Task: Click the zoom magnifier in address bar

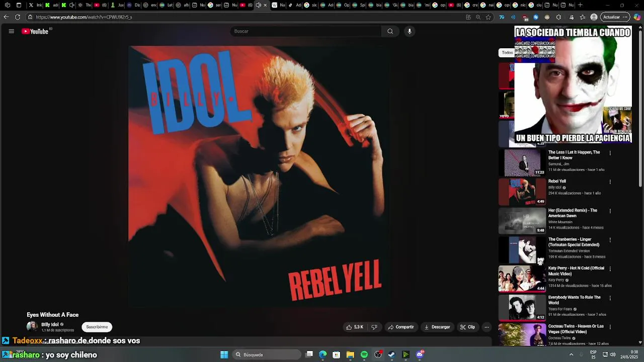Action: (x=478, y=17)
